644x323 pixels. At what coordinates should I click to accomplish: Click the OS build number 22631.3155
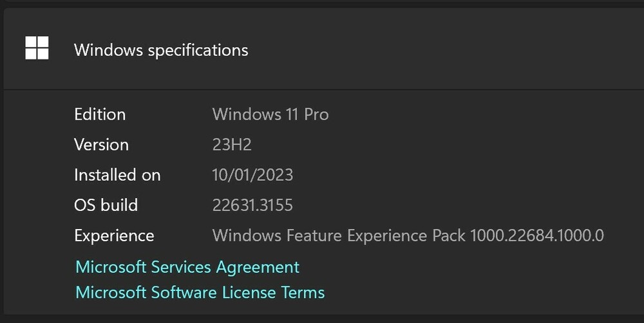(252, 205)
